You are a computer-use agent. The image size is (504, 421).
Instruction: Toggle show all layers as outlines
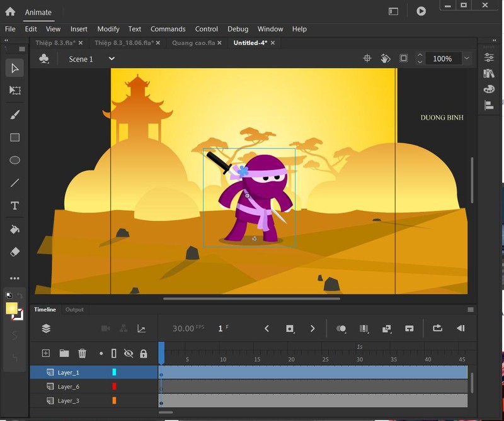click(114, 354)
